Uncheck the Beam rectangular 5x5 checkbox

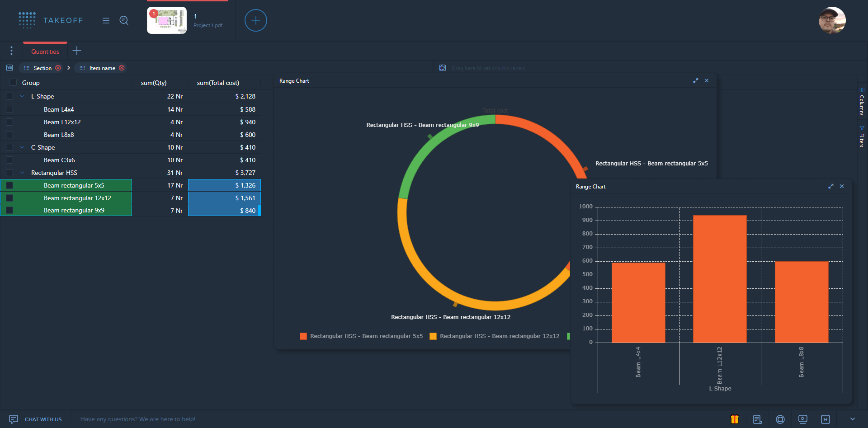pos(9,185)
